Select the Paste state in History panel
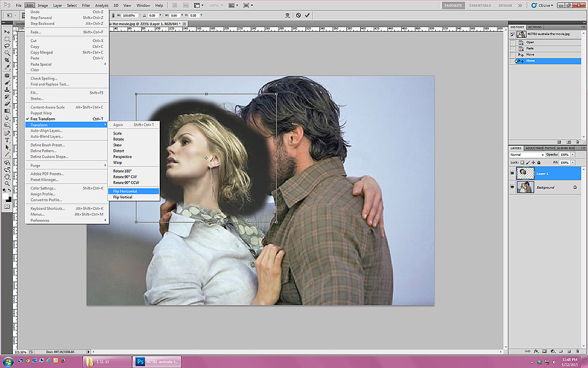The image size is (588, 368). pyautogui.click(x=530, y=48)
